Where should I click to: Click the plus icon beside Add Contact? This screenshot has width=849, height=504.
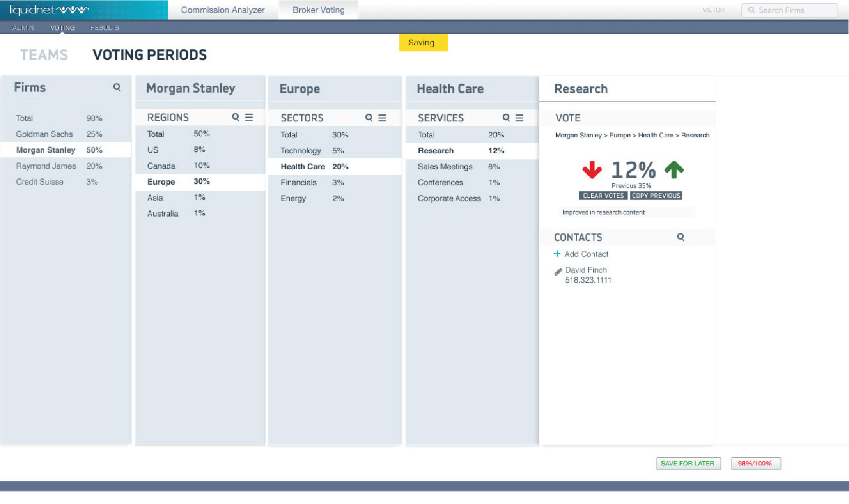click(557, 254)
